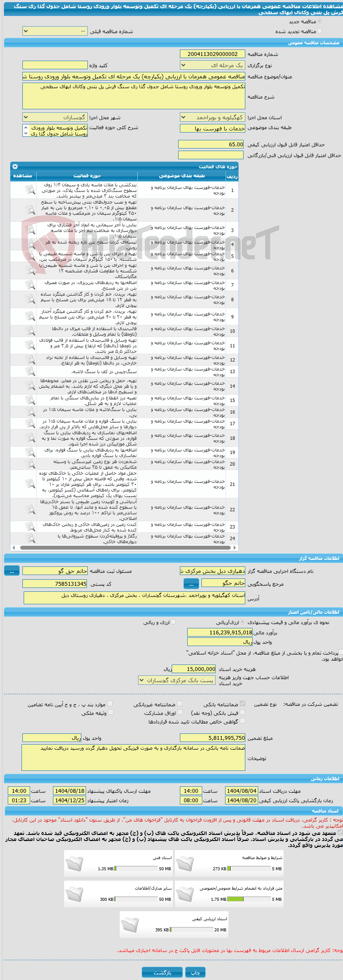Click the متن قرارداد size progress bar
Viewport: 343px width, 980px height.
pos(249,899)
